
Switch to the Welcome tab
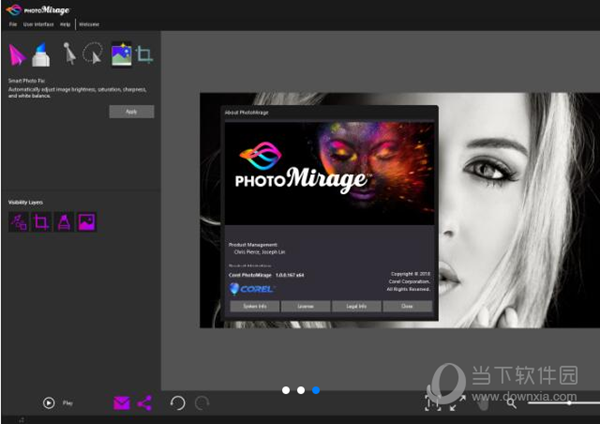tap(89, 24)
